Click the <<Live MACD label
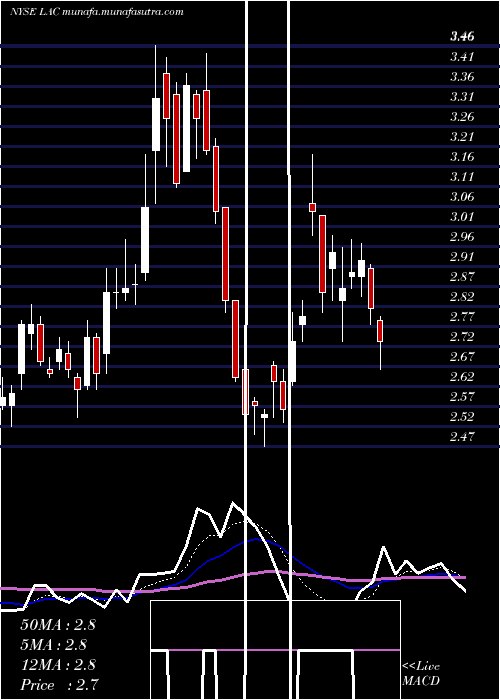The width and height of the screenshot is (500, 700). 421,674
